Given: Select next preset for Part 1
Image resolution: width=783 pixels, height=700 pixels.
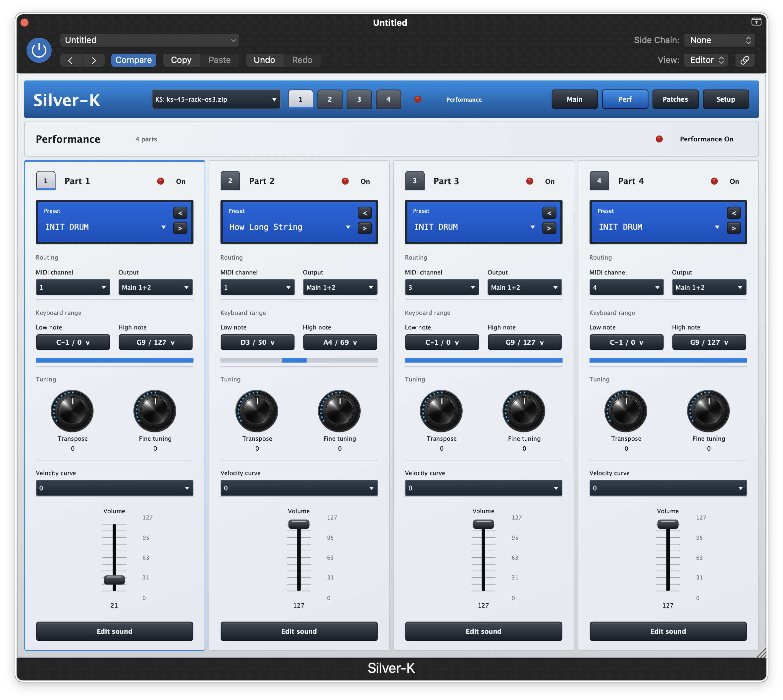Looking at the screenshot, I should (180, 228).
